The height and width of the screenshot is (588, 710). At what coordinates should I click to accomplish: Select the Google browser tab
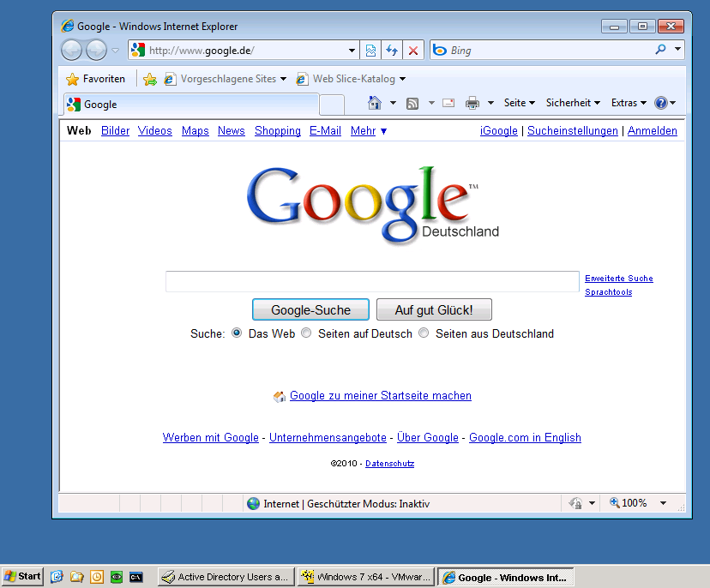[x=191, y=105]
